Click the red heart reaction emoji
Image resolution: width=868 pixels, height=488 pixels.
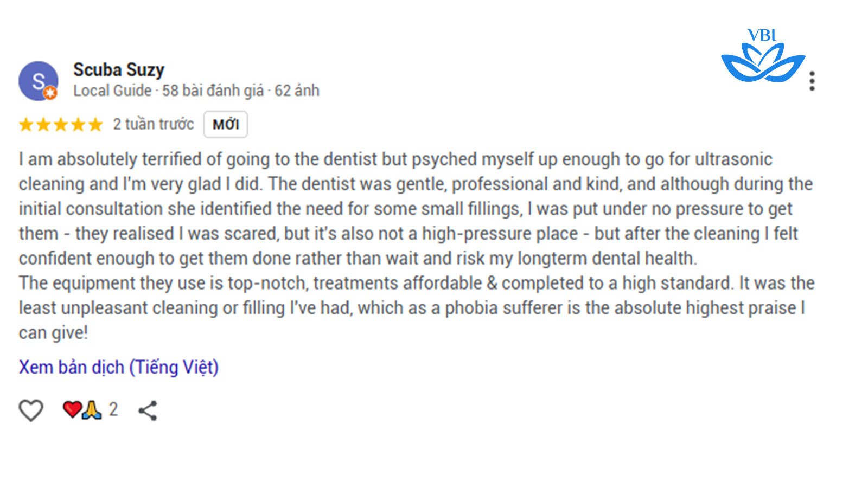coord(72,409)
